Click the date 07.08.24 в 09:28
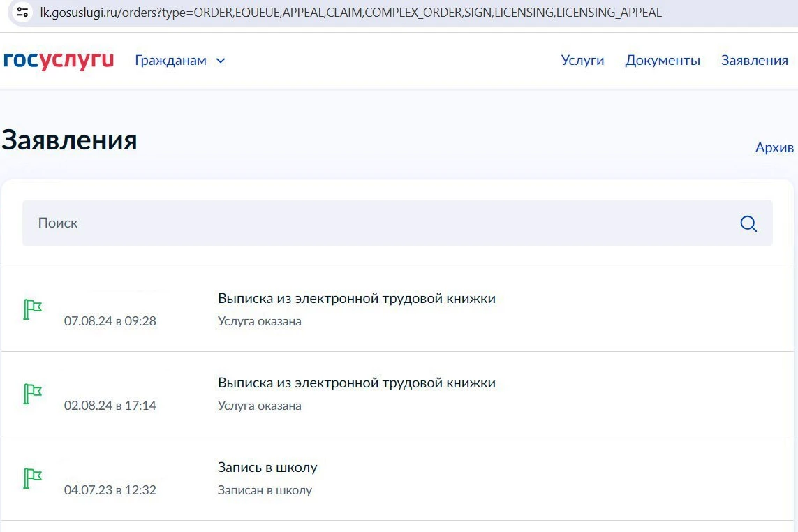Screen dimensions: 798x532 (x=110, y=320)
